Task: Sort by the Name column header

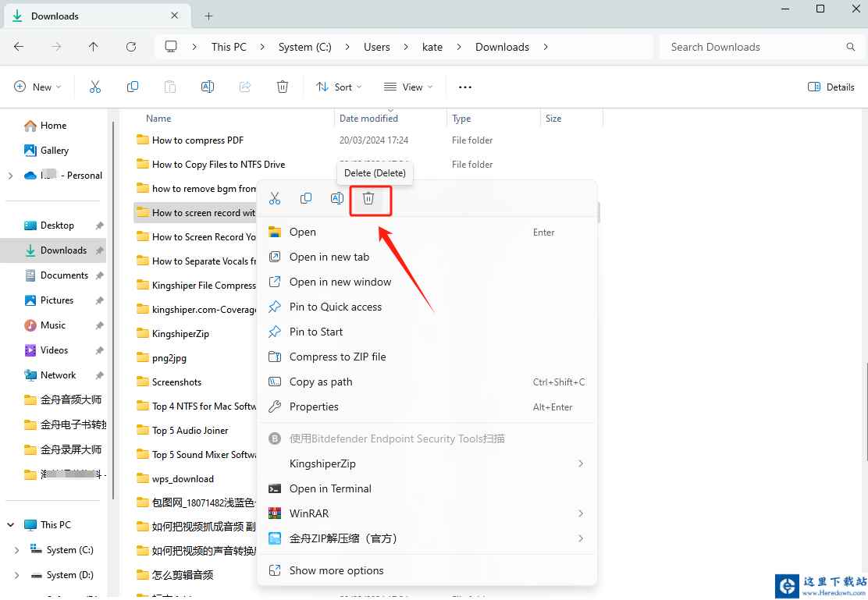Action: coord(158,119)
